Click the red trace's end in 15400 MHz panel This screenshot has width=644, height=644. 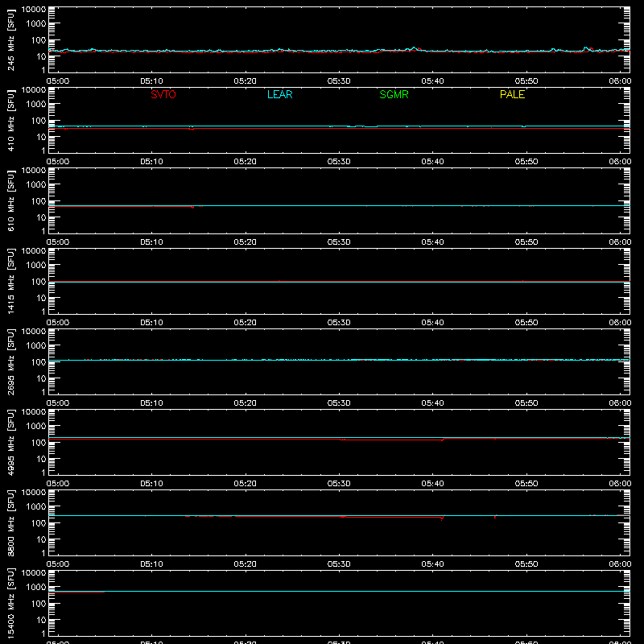pyautogui.click(x=104, y=592)
